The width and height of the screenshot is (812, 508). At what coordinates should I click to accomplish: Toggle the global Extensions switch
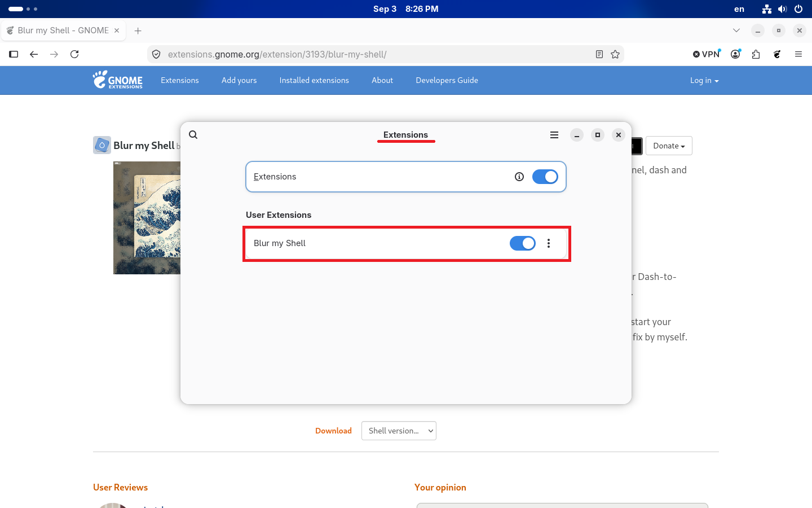(x=545, y=177)
